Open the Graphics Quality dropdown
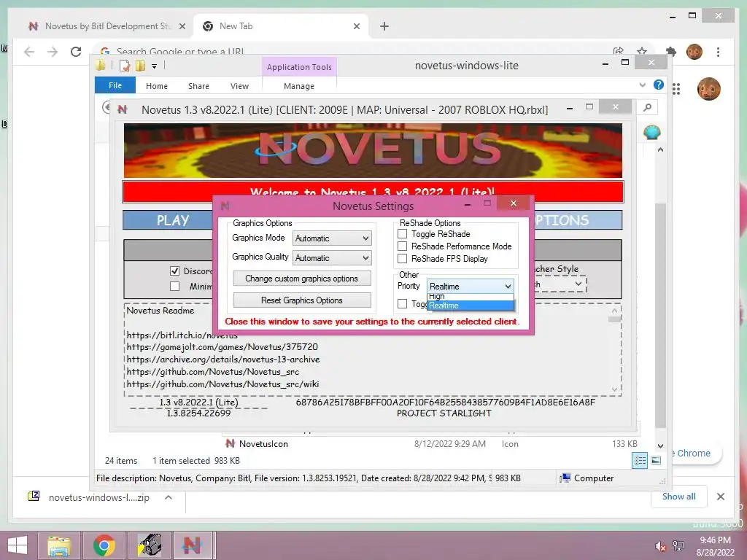 [x=332, y=257]
